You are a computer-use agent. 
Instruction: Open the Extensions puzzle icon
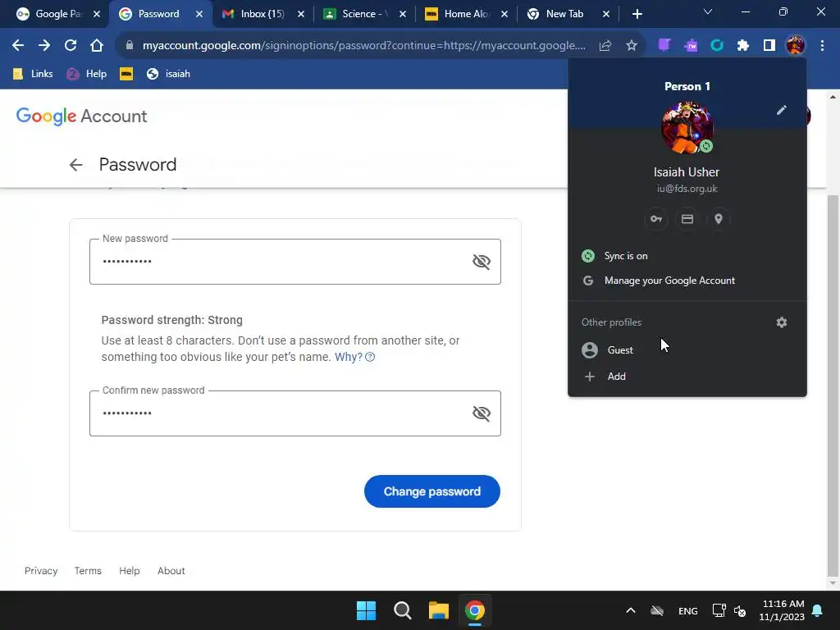pyautogui.click(x=743, y=46)
